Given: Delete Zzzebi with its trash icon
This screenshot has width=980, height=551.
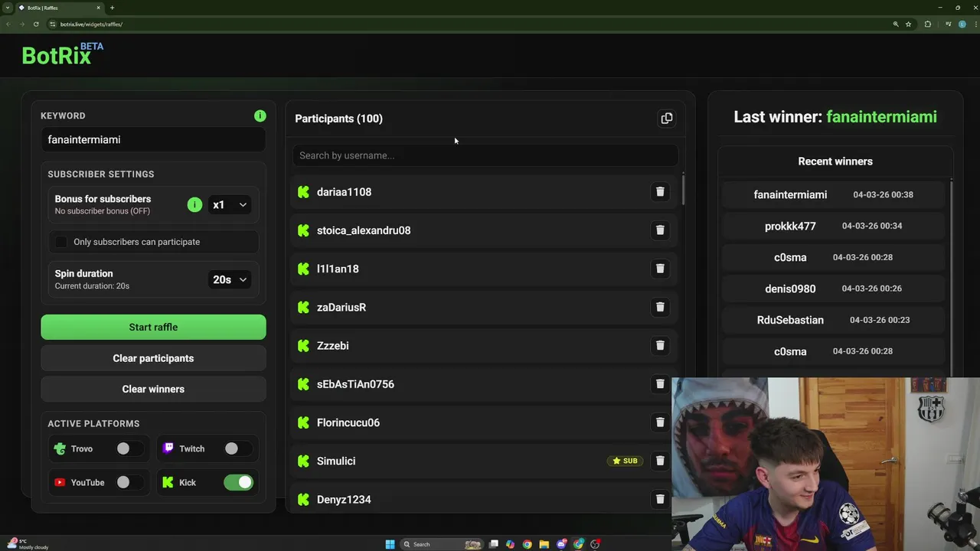Looking at the screenshot, I should pos(660,345).
